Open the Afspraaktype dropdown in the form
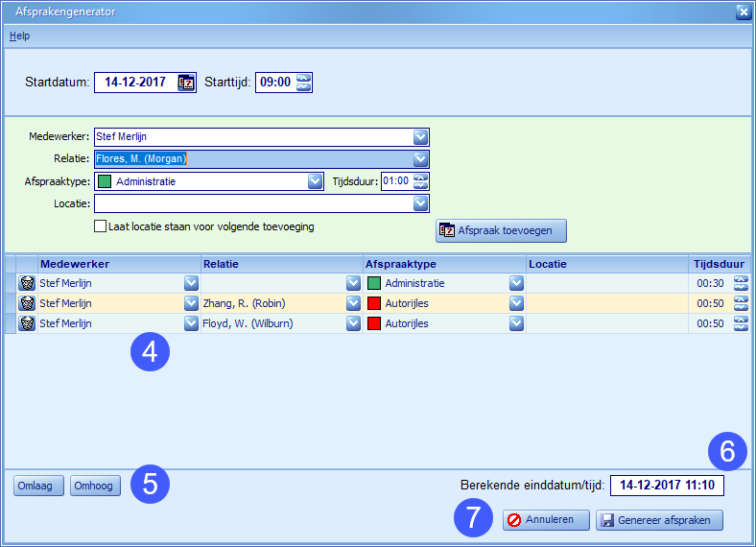Viewport: 756px width, 547px height. click(316, 181)
